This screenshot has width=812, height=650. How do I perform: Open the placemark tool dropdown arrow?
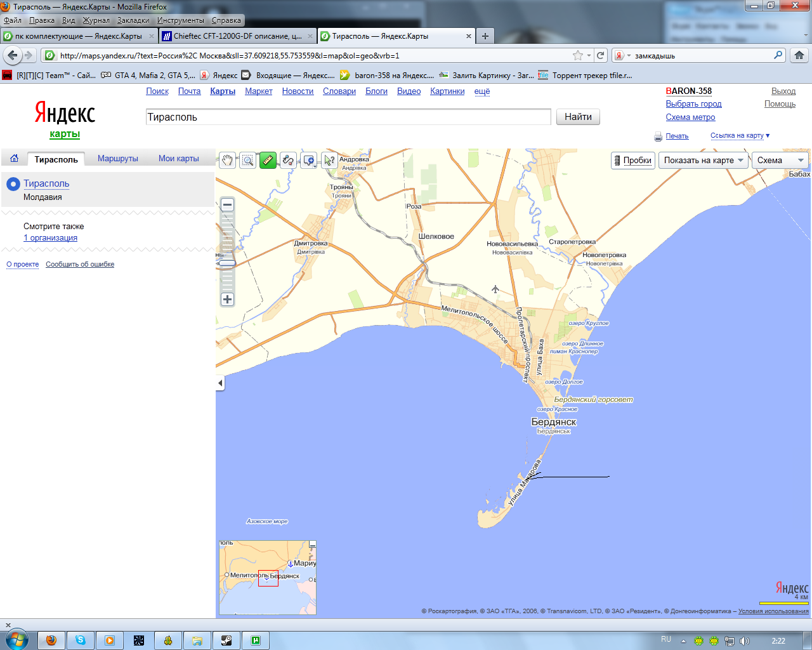click(315, 165)
